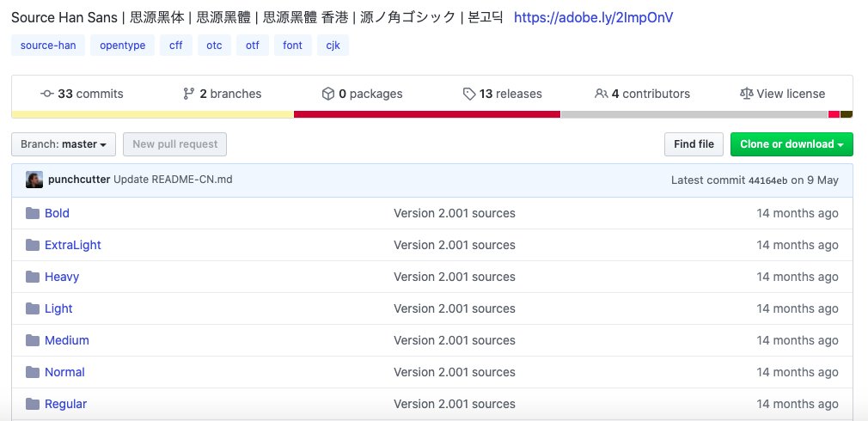Open the Heavy folder icon
This screenshot has height=421, width=868.
(33, 277)
